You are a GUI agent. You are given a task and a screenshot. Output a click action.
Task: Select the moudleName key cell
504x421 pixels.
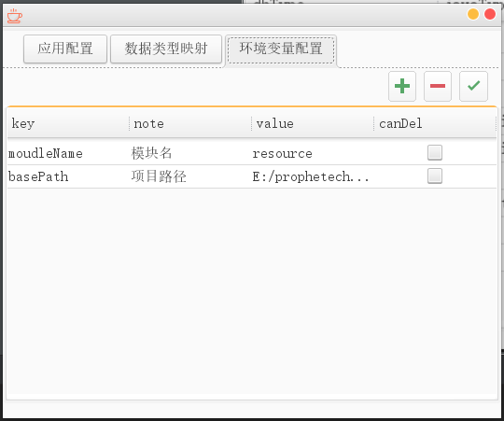(x=68, y=153)
